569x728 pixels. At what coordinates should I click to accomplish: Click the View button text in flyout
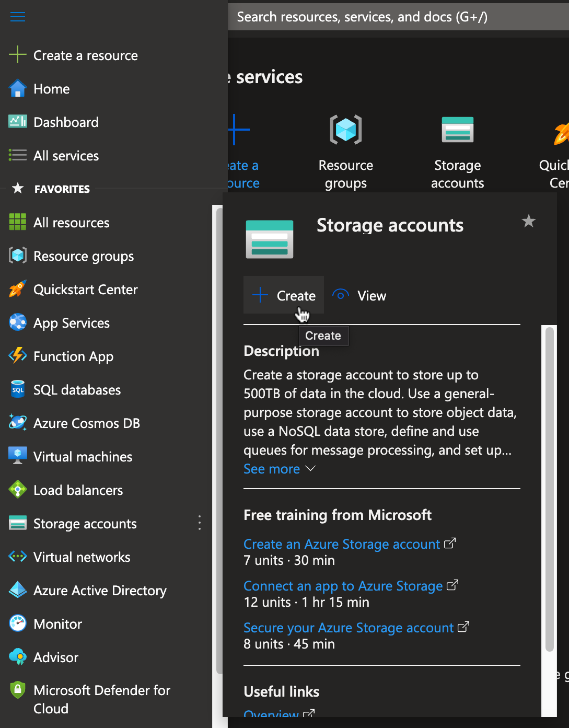pos(371,296)
